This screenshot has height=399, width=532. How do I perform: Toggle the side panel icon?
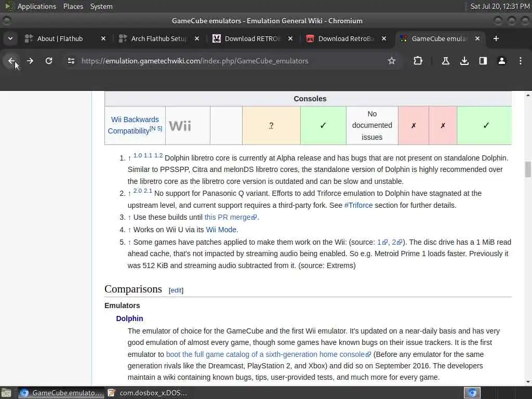[x=483, y=61]
